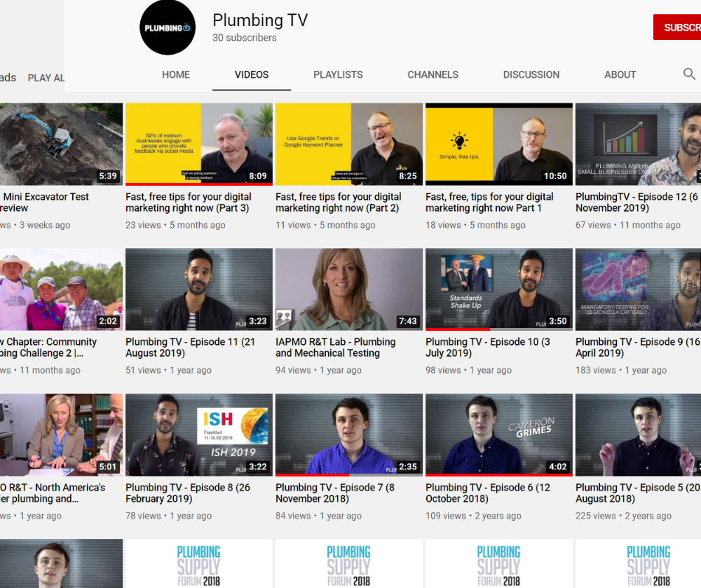Click the 'Mini Excavator Test review' title
This screenshot has height=588, width=701.
45,203
